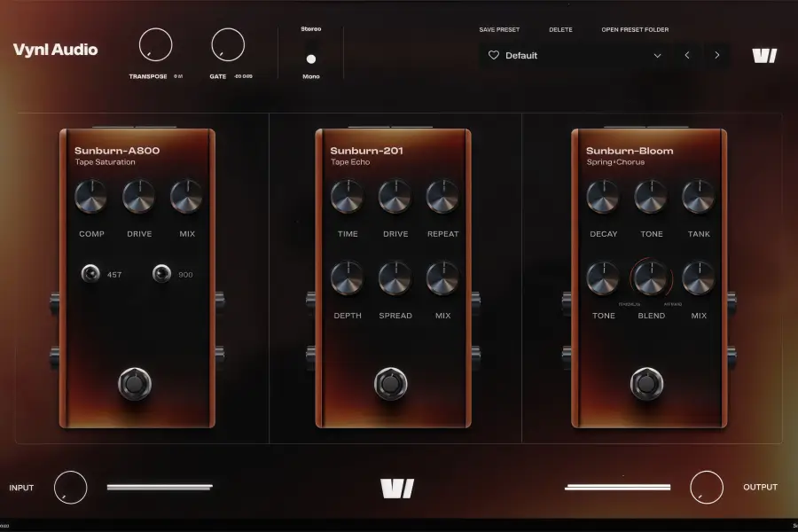Click the TRANSPOSE knob
Viewport: 798px width, 532px height.
(156, 45)
